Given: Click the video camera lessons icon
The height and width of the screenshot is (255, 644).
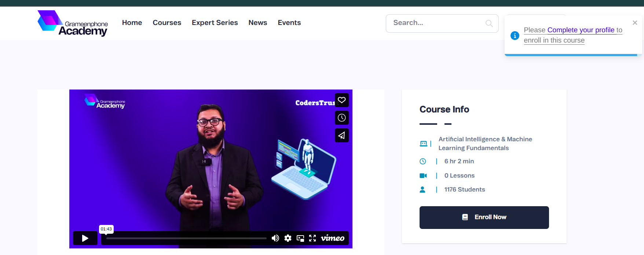Looking at the screenshot, I should click(x=423, y=176).
